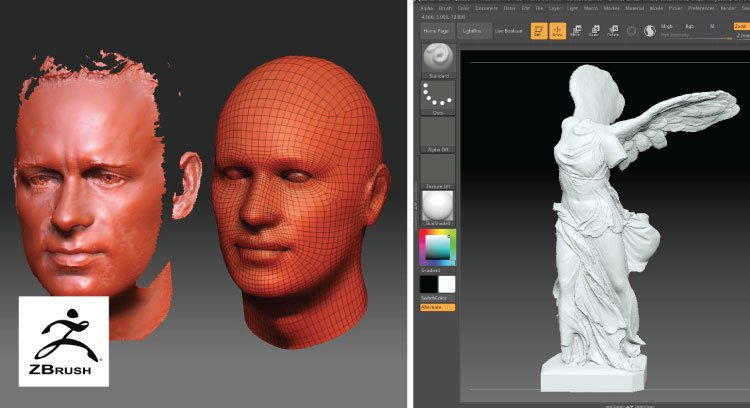Open the Movie menu
Image resolution: width=750 pixels, height=408 pixels.
coord(656,8)
